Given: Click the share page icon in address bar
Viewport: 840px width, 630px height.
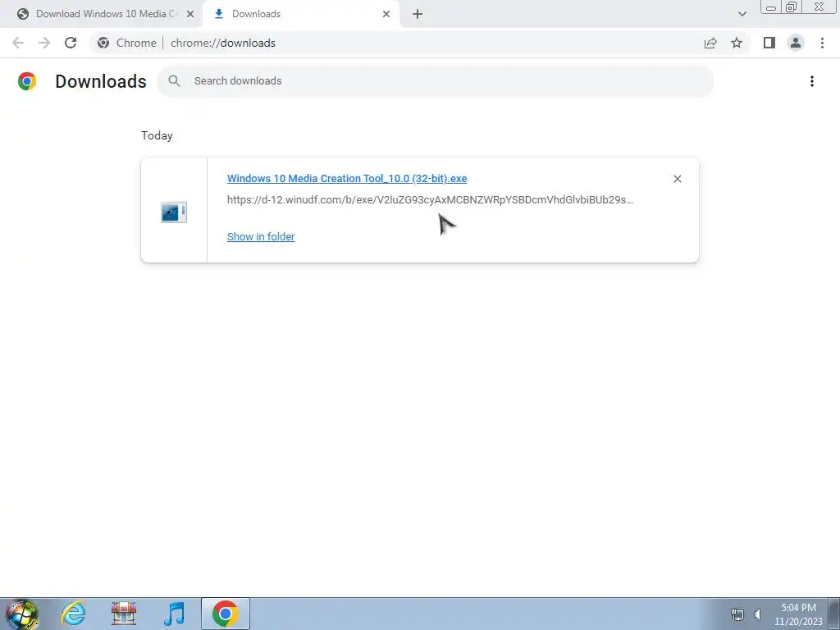Looking at the screenshot, I should [x=710, y=43].
